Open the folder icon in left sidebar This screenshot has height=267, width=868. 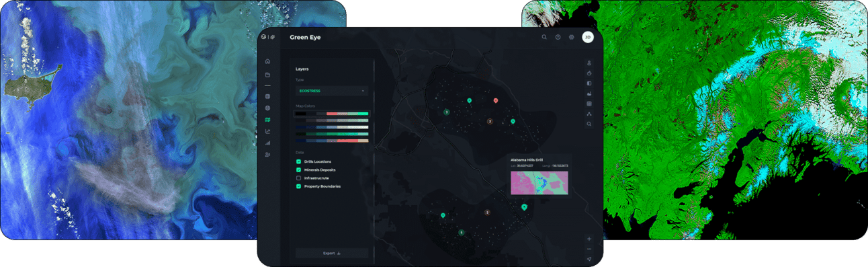pos(267,75)
